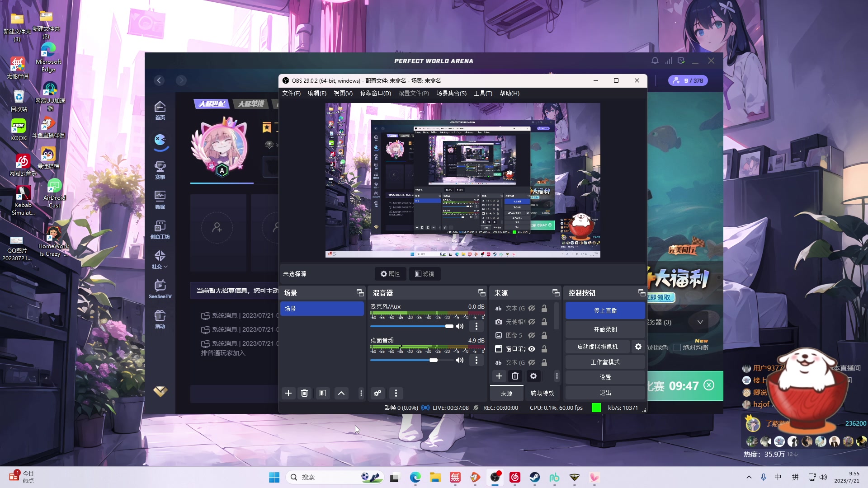Viewport: 868px width, 488px height.
Task: Open the 滤镜 filters button
Action: (x=425, y=274)
